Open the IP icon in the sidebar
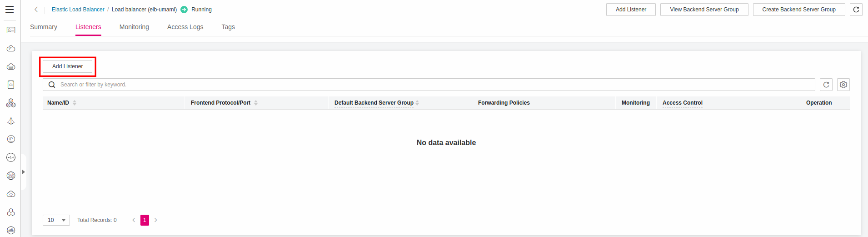868x237 pixels. click(11, 139)
